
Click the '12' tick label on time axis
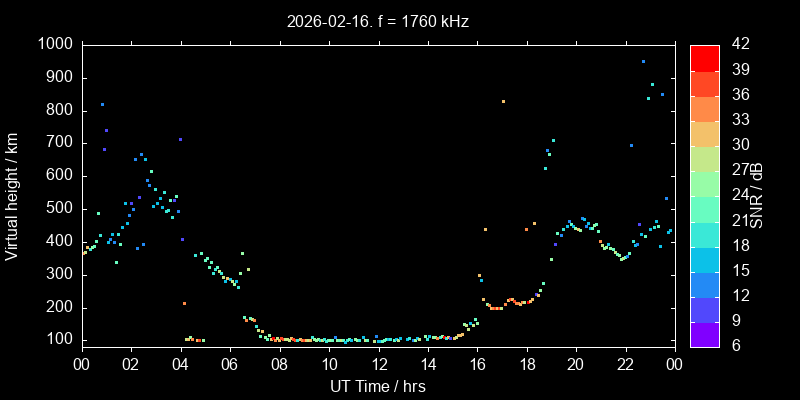click(x=378, y=365)
